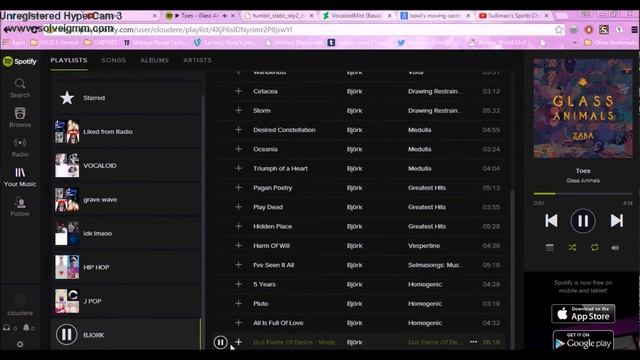Click the Glass Animals ZABA album art
640x360 pixels.
pos(583,108)
